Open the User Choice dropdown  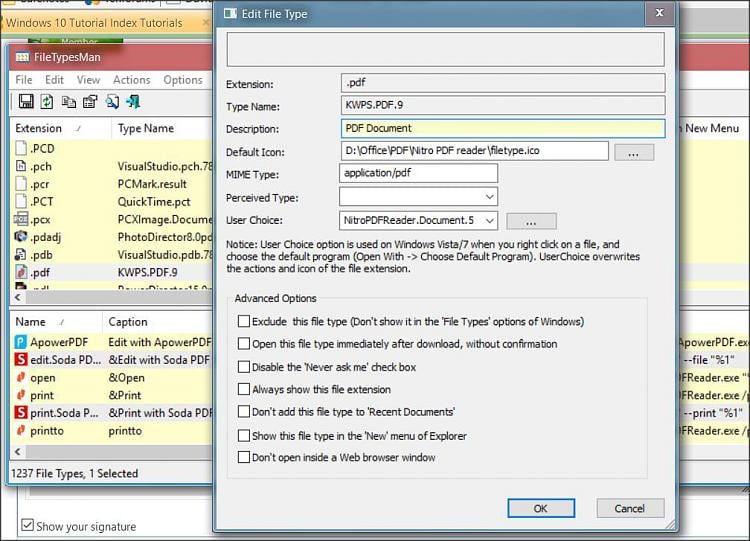pyautogui.click(x=489, y=221)
